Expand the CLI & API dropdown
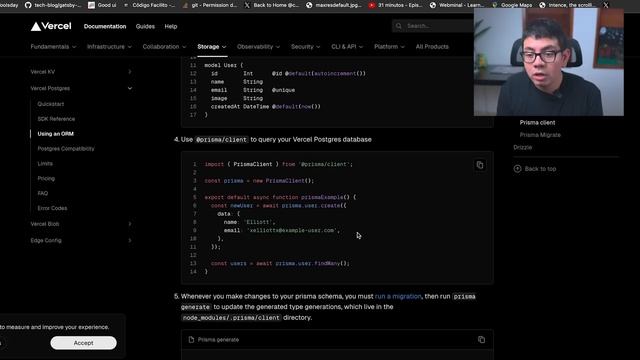Screen dimensions: 640x360 (x=347, y=47)
